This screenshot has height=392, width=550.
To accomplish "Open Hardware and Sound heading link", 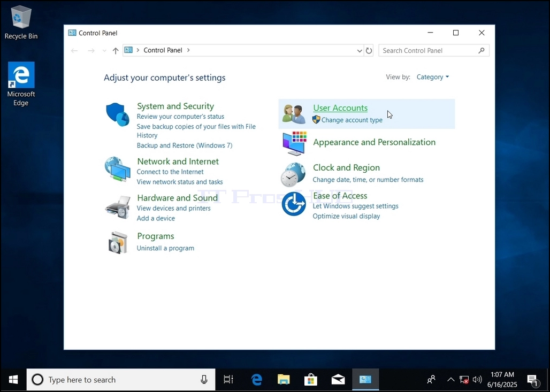I will click(178, 198).
